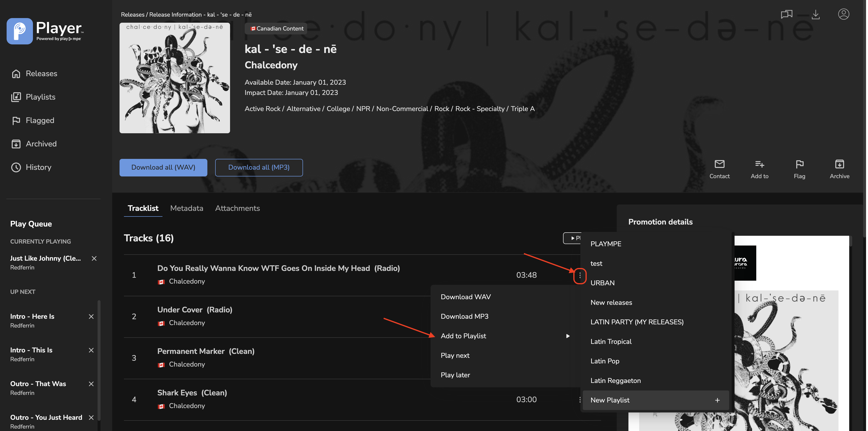The image size is (868, 431).
Task: Switch to the Metadata tab
Action: tap(187, 208)
